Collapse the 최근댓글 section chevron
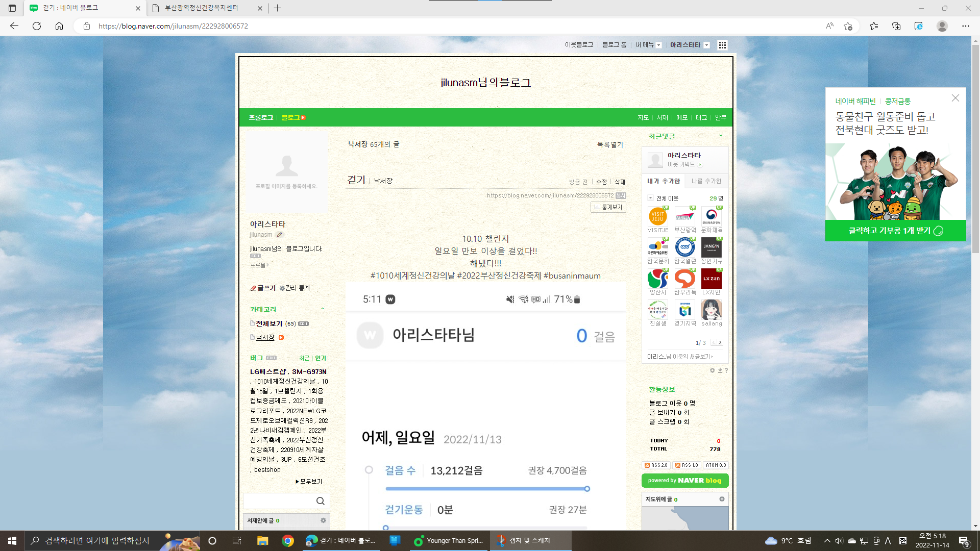Image resolution: width=980 pixels, height=551 pixels. point(721,136)
